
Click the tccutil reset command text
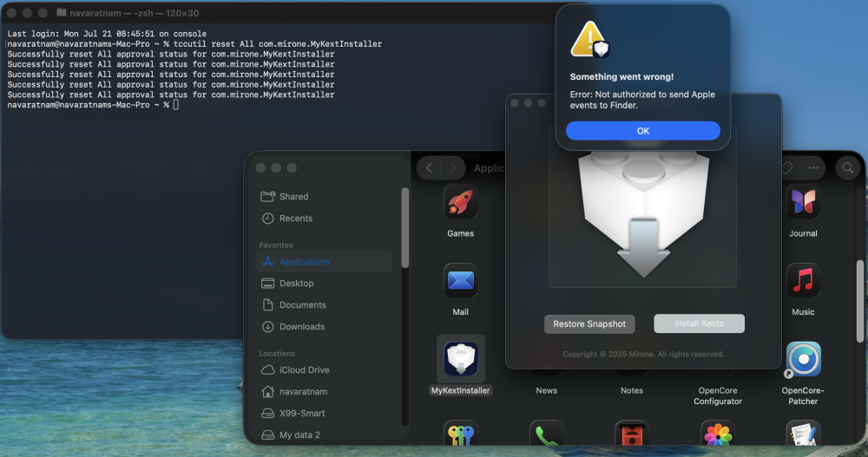278,43
